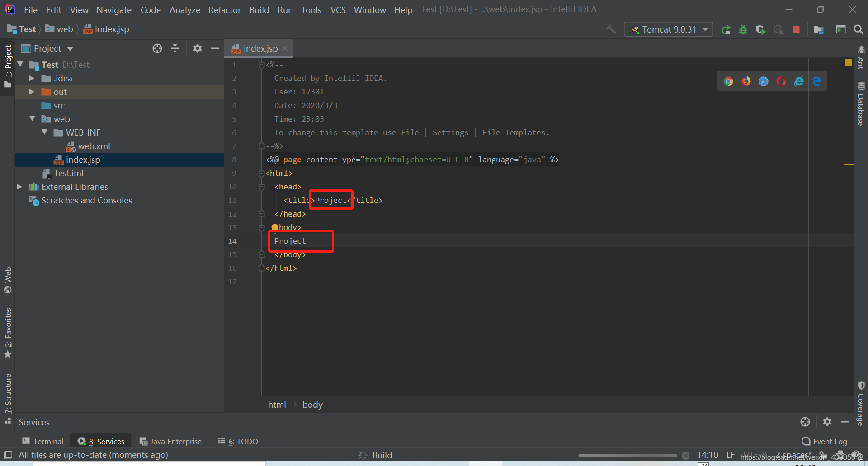Open Services panel settings gear
Image resolution: width=868 pixels, height=466 pixels.
(x=827, y=422)
